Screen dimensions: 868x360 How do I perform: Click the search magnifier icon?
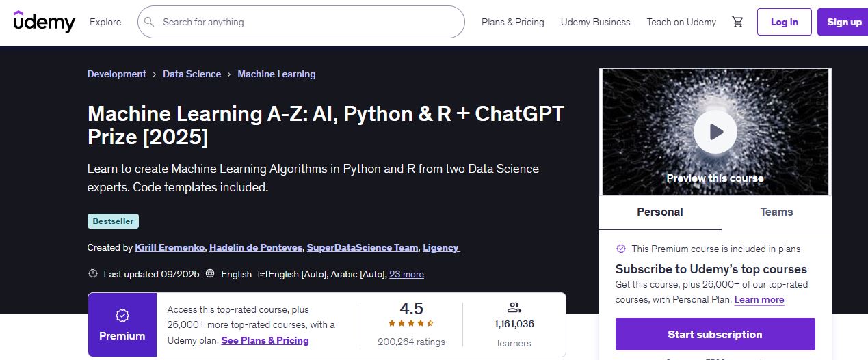[150, 22]
